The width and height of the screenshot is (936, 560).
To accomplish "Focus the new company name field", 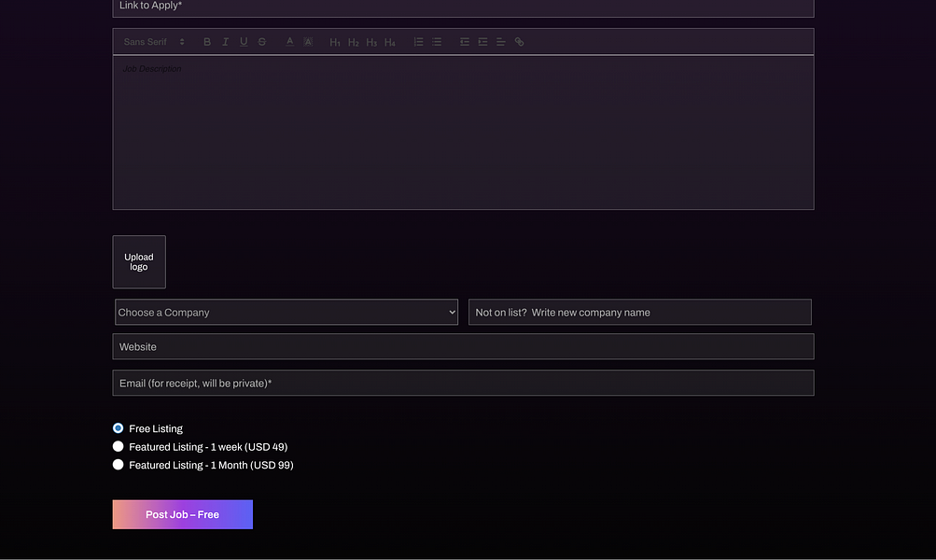I will (x=640, y=313).
